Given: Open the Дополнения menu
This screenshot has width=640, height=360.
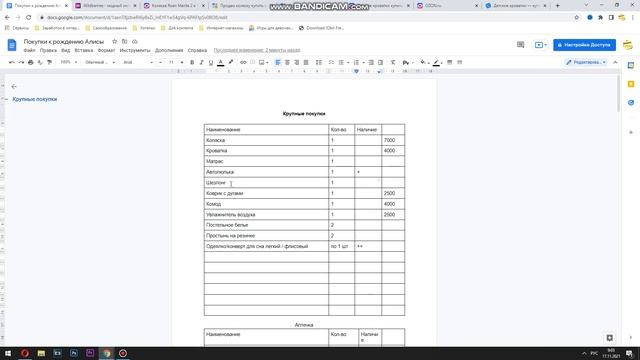Looking at the screenshot, I should point(169,50).
